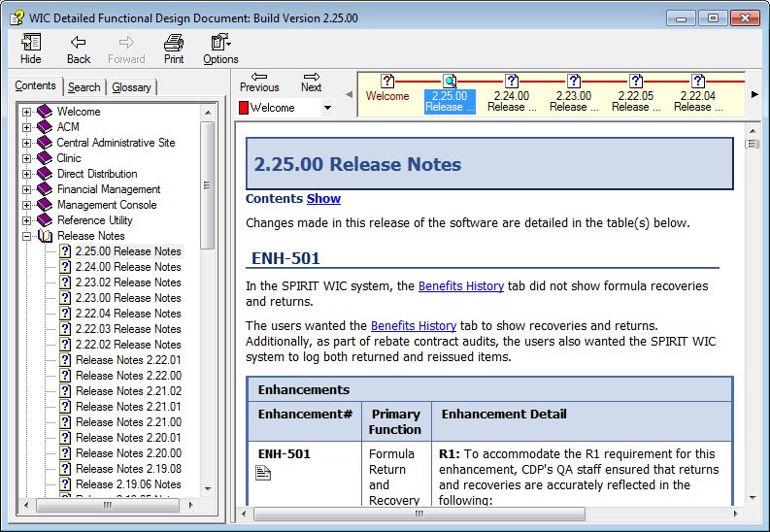Select Release Notes 2.19.08 in tree
The height and width of the screenshot is (532, 770).
[x=129, y=469]
